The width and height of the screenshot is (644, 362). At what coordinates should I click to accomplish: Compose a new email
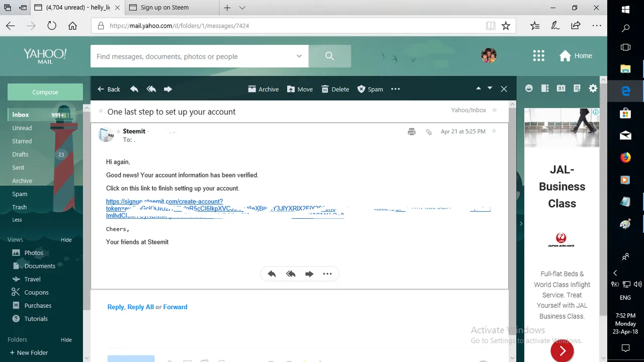(x=45, y=92)
